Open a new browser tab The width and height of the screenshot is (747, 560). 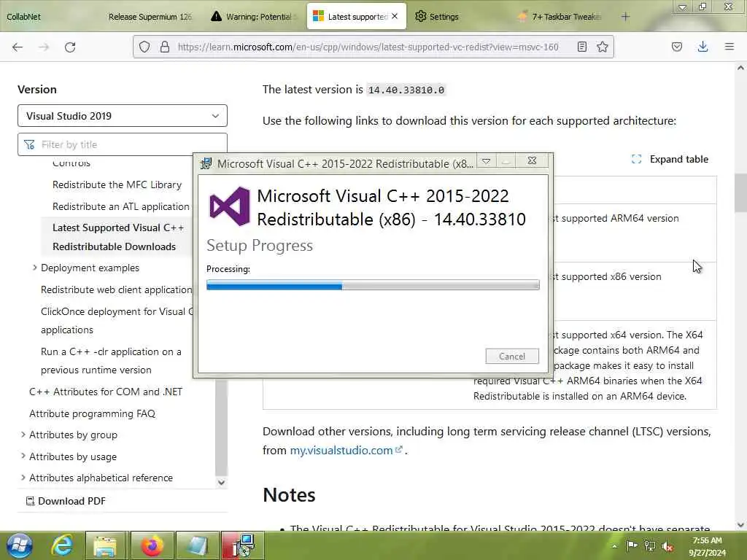click(625, 17)
